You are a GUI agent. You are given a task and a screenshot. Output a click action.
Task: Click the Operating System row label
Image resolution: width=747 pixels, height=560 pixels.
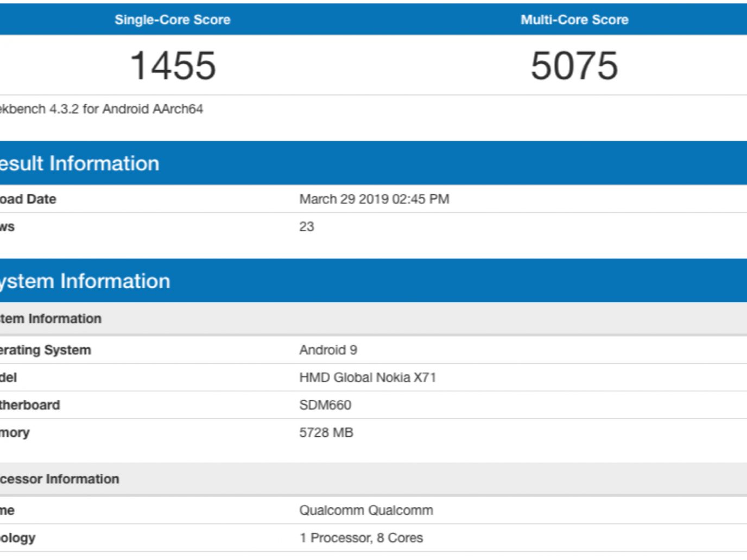click(45, 350)
